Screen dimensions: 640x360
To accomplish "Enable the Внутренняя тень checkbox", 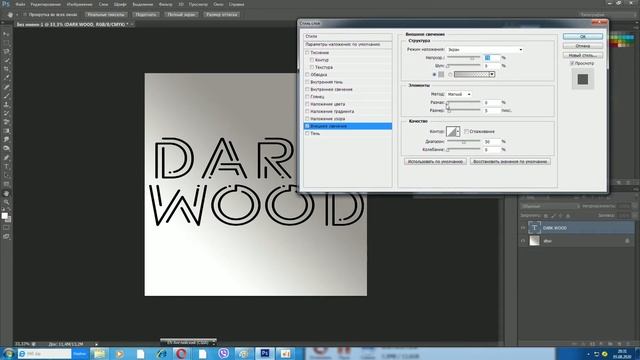I will point(307,82).
